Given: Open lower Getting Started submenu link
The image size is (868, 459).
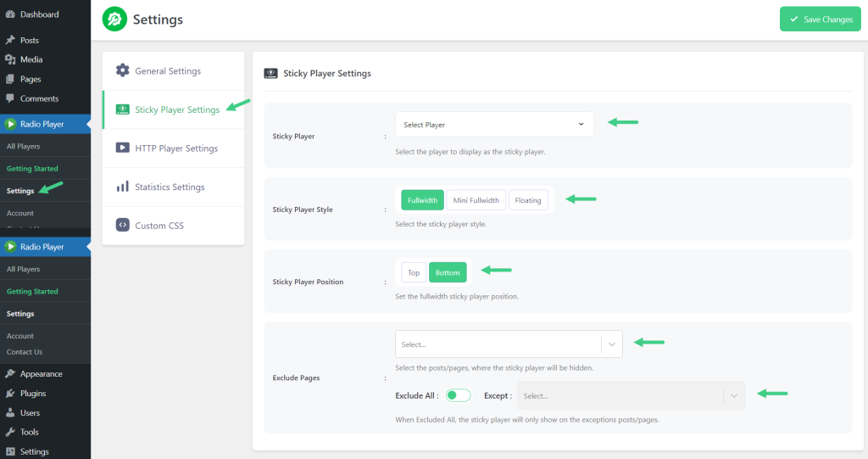Looking at the screenshot, I should [32, 291].
